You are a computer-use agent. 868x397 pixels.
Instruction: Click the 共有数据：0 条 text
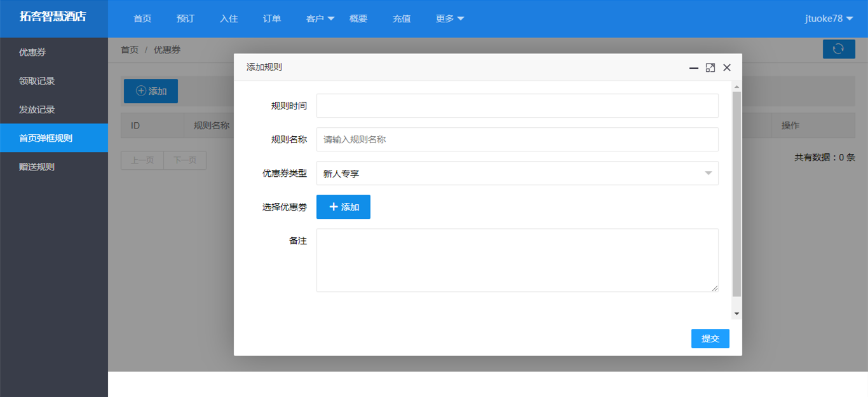click(x=825, y=157)
